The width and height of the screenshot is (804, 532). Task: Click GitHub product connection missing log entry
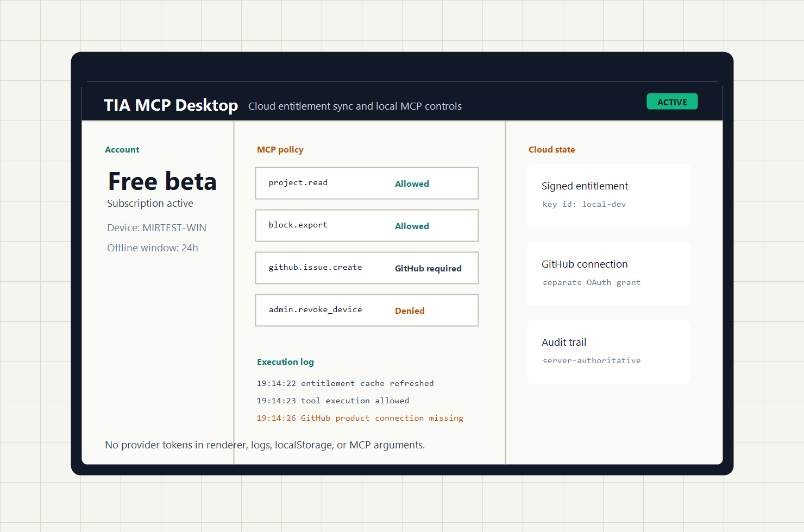pos(360,418)
